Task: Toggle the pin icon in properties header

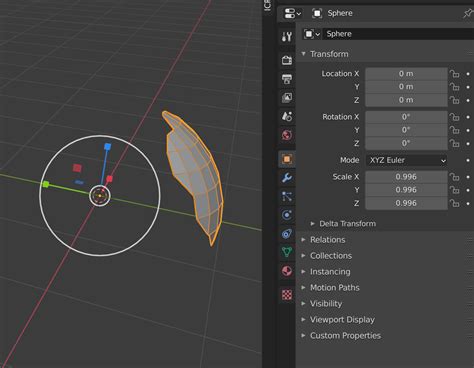Action: [468, 13]
